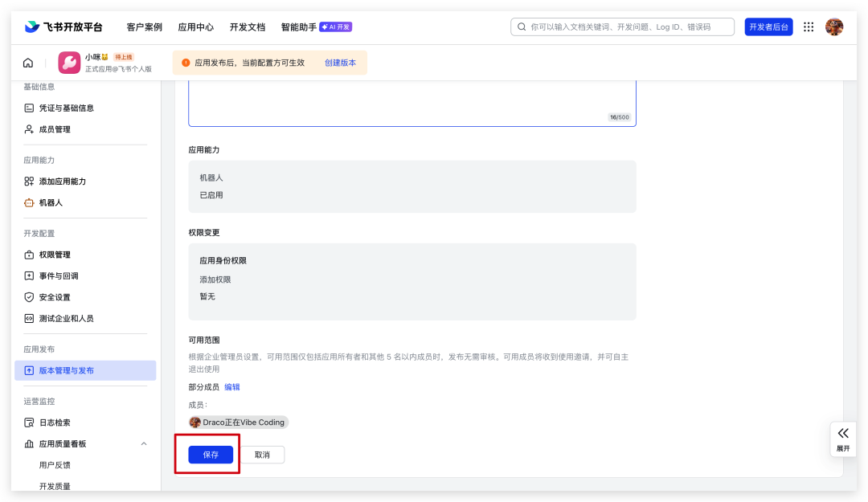
Task: Click the home icon in breadcrumb bar
Action: [28, 63]
